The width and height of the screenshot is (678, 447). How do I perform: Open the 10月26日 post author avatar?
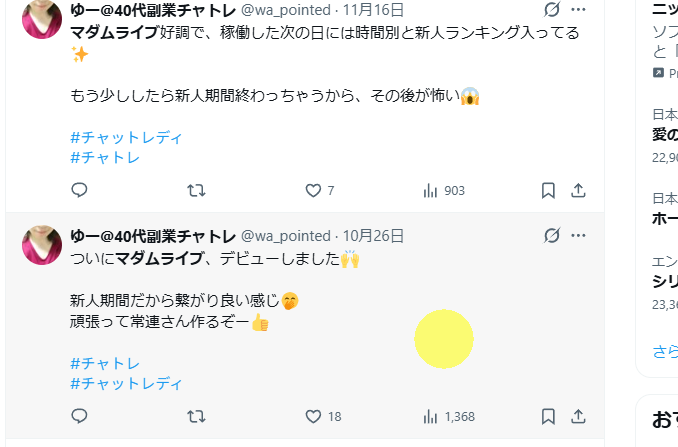42,245
